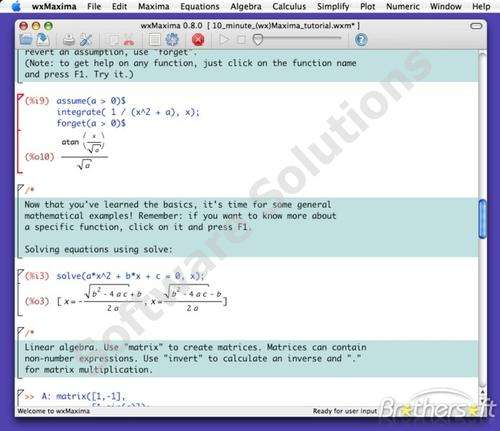Save the document using the toolbar save icon
Screen dimensions: 500x431
coord(43,40)
